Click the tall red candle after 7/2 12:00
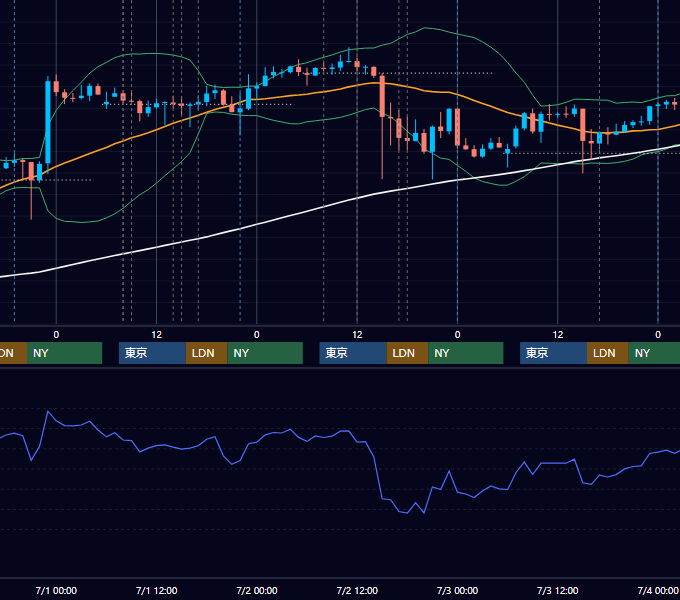Screen dimensions: 680x600 tap(382, 96)
